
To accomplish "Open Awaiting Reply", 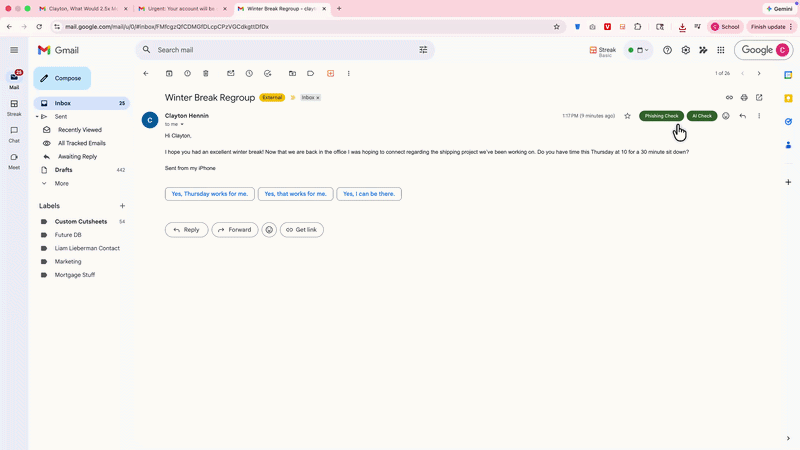I will point(77,157).
